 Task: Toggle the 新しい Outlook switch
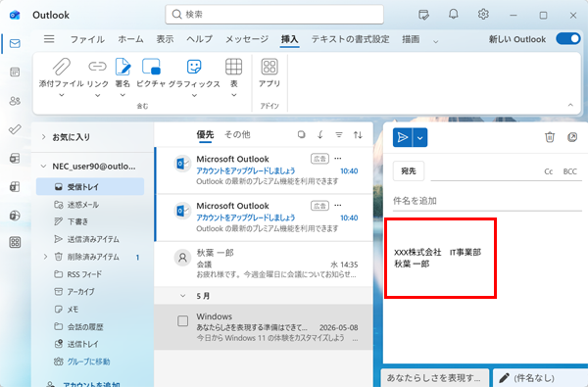(568, 38)
